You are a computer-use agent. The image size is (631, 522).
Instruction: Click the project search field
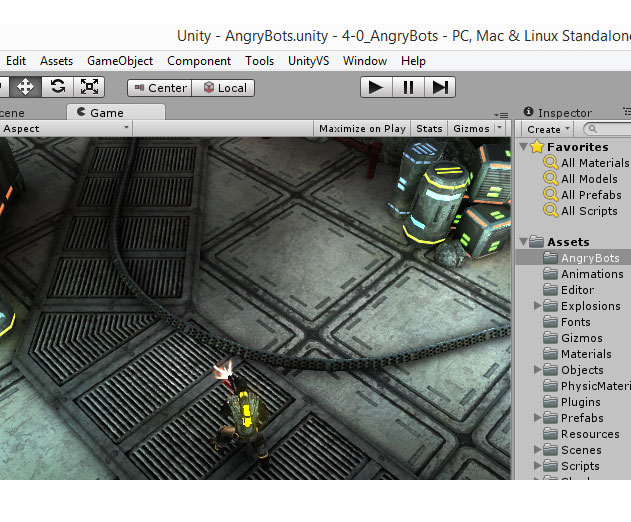pos(608,129)
